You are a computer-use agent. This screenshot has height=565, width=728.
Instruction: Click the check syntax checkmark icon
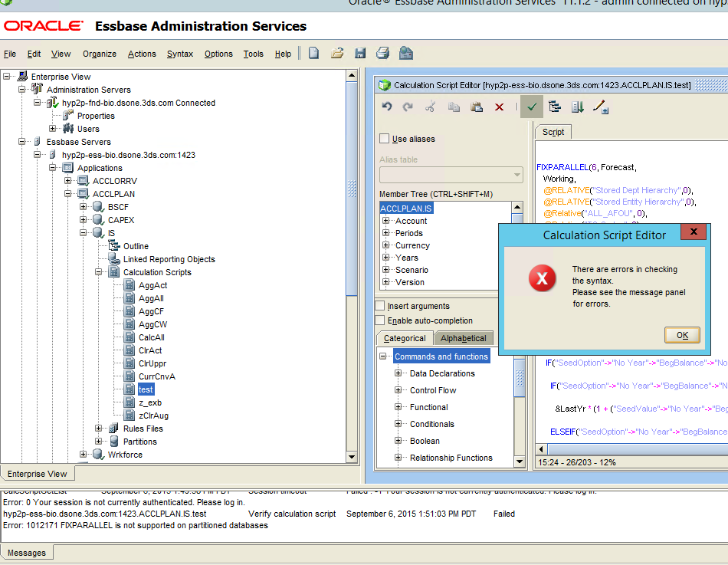tap(532, 107)
